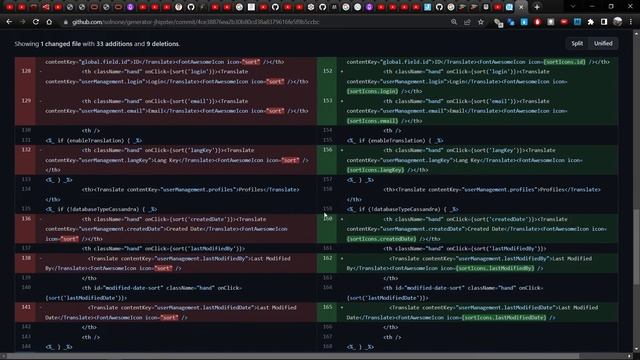Open the tab search chevron

tap(573, 7)
